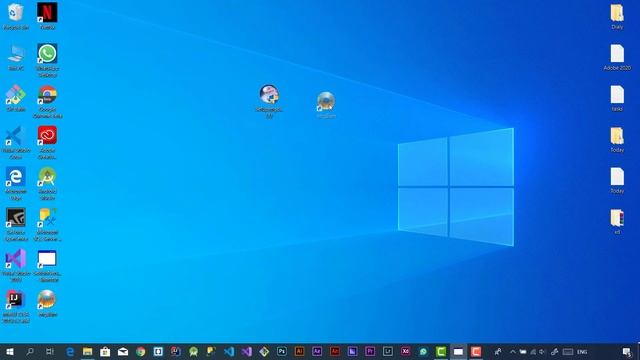Select the Visual Studio Code desktop shortcut
640x360 pixels.
coord(16,142)
